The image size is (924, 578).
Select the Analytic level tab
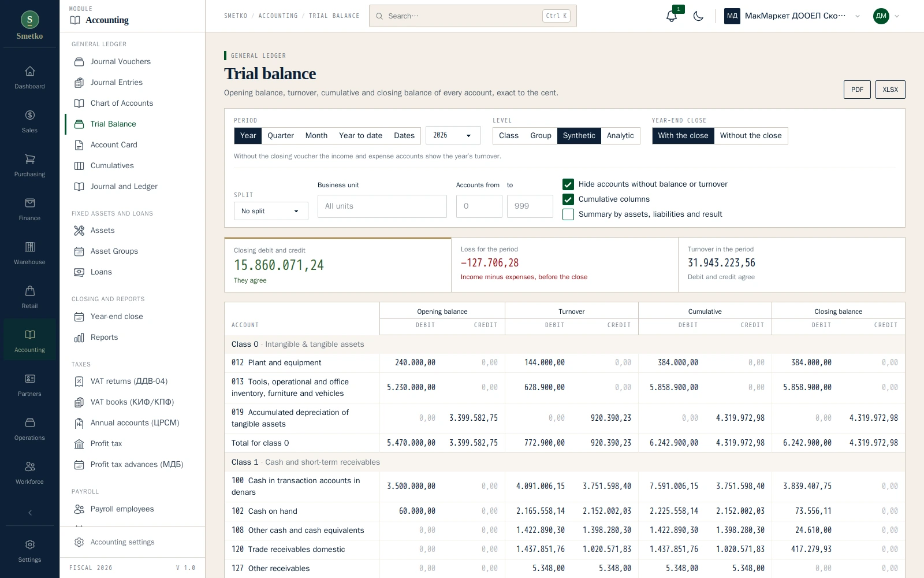point(620,136)
